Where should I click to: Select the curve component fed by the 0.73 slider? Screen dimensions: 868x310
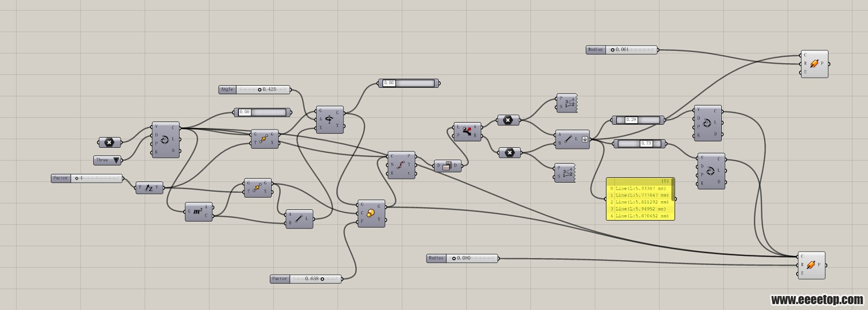coord(712,171)
